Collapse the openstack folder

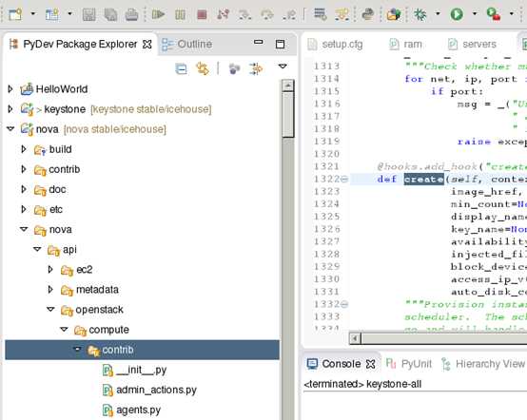50,310
